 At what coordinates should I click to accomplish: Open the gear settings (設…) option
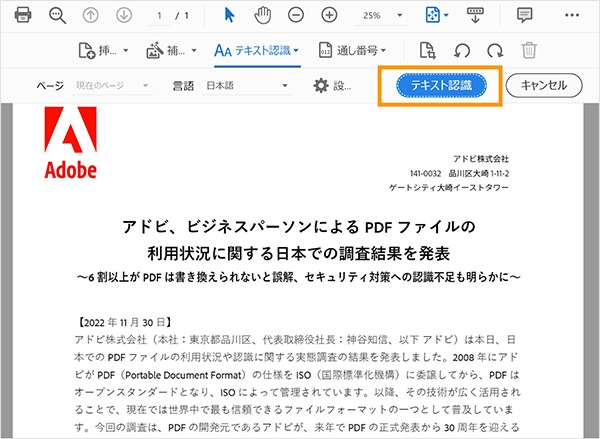(x=332, y=85)
